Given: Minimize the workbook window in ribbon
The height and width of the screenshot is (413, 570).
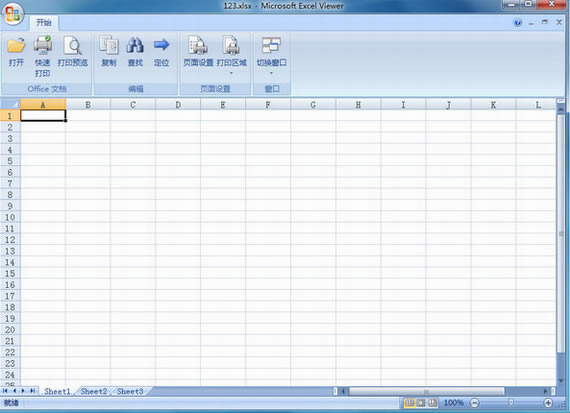Looking at the screenshot, I should coord(531,23).
